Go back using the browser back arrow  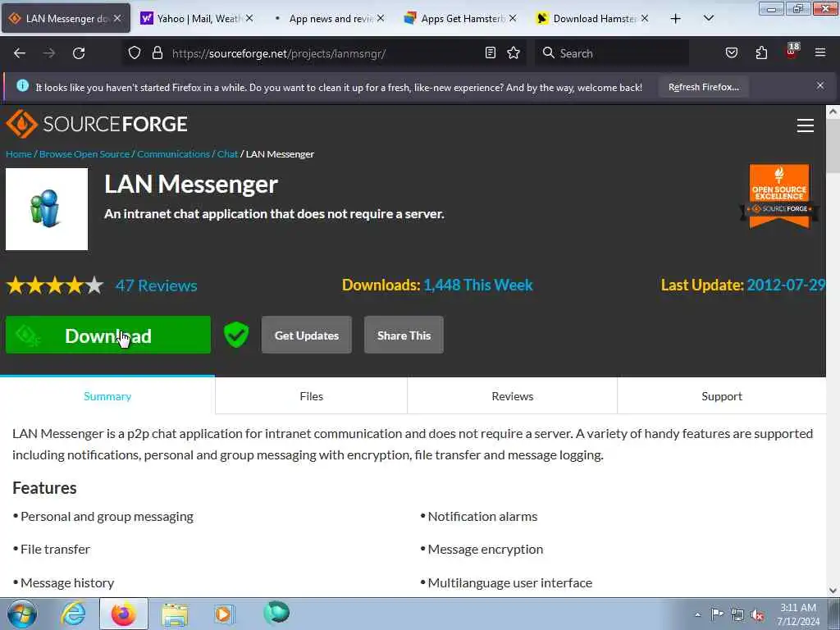[20, 53]
